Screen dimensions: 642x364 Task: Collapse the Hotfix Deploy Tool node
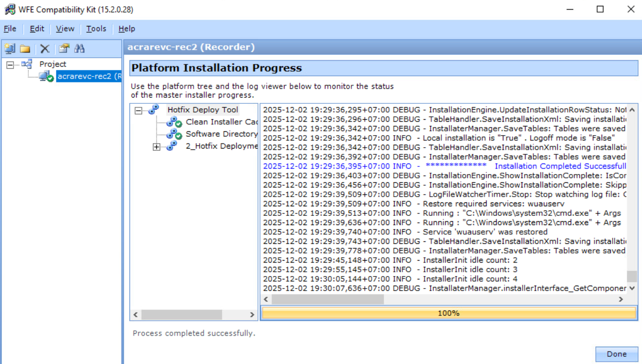point(139,111)
